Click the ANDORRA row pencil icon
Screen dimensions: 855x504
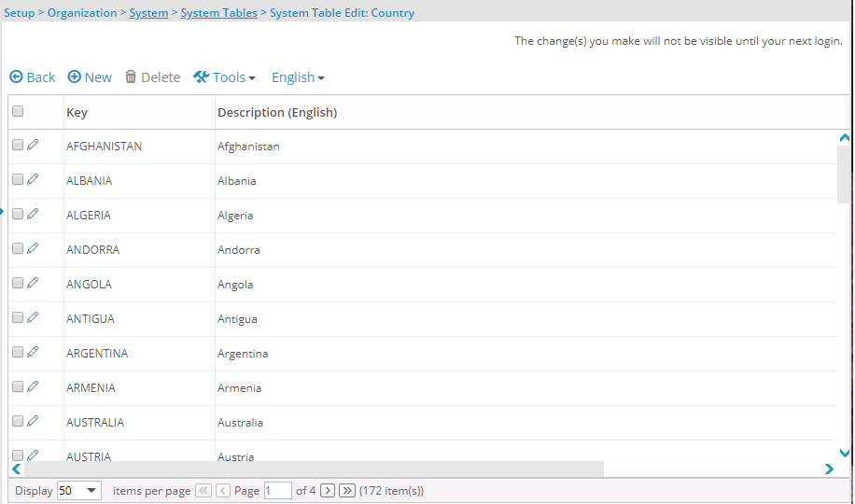coord(33,248)
